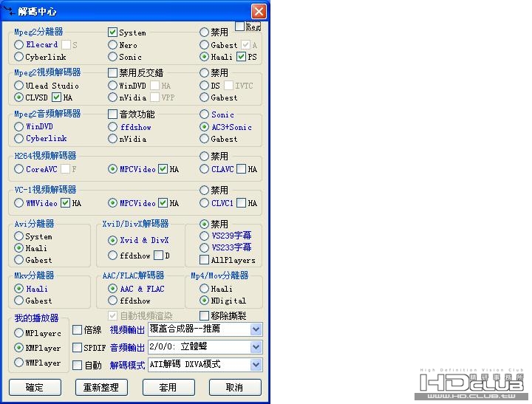Viewport: 532px width, 404px height.
Task: Select System radio in Avi分離器
Action: [x=19, y=236]
